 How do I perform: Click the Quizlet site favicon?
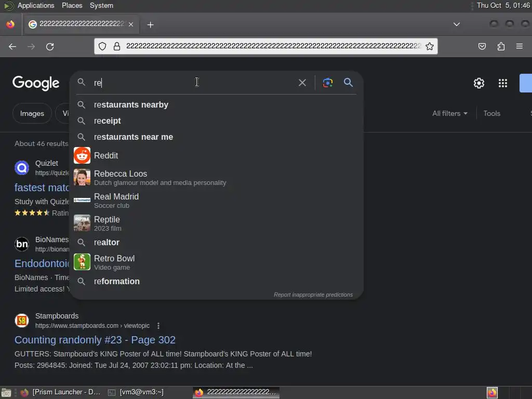point(22,168)
